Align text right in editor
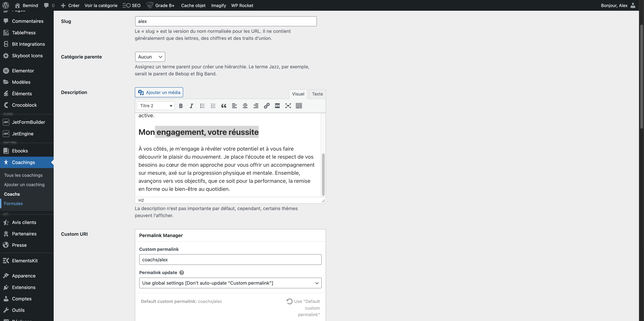644x321 pixels. [256, 106]
